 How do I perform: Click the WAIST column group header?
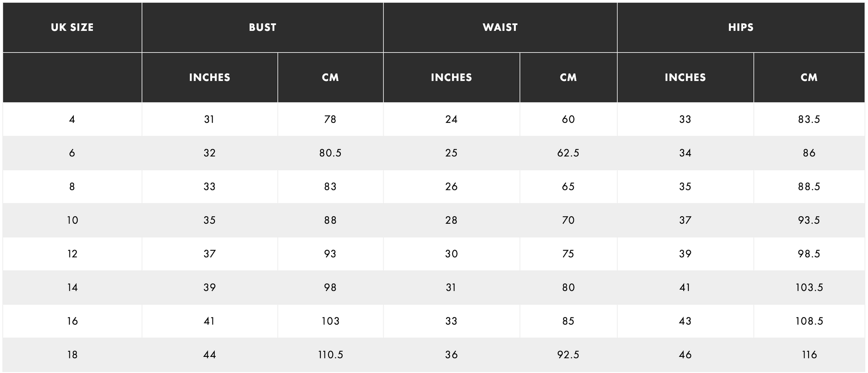click(500, 28)
